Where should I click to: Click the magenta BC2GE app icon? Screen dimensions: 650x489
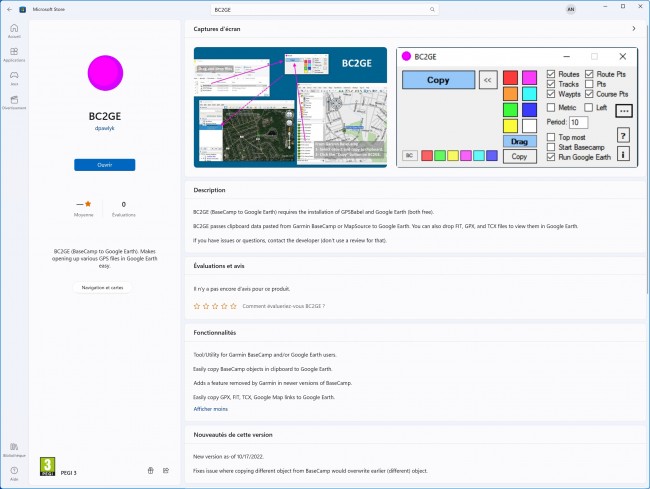pyautogui.click(x=105, y=73)
